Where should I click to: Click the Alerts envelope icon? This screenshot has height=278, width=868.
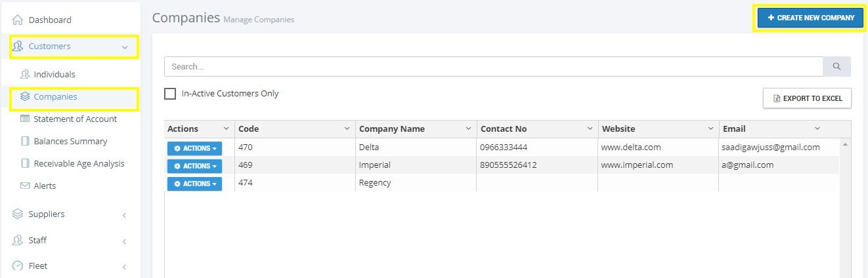click(25, 186)
